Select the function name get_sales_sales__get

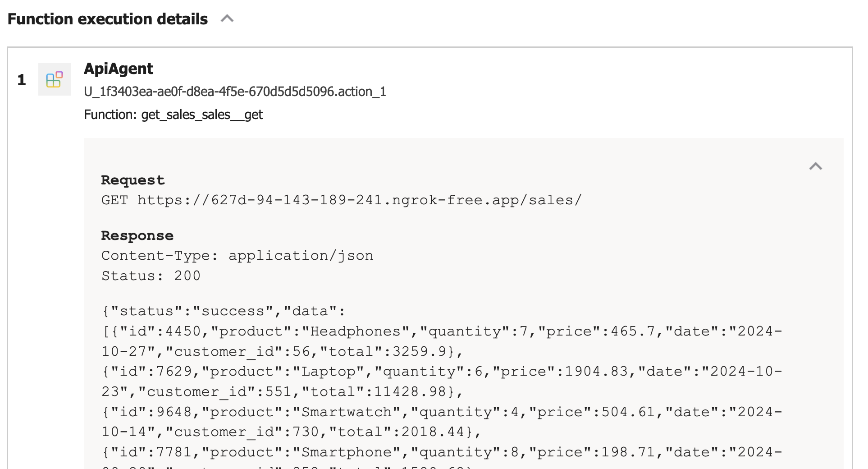[x=201, y=115]
